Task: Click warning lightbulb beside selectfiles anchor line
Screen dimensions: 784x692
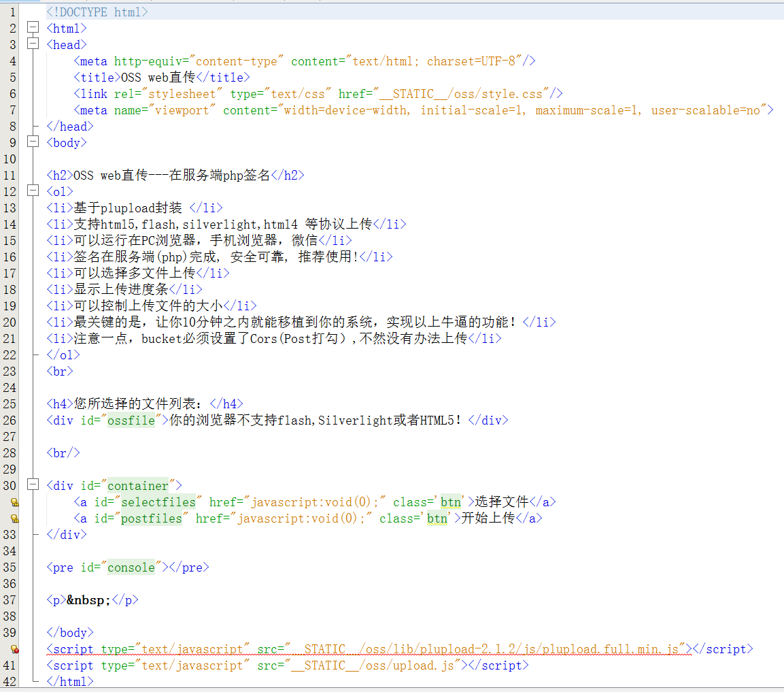Action: click(14, 503)
